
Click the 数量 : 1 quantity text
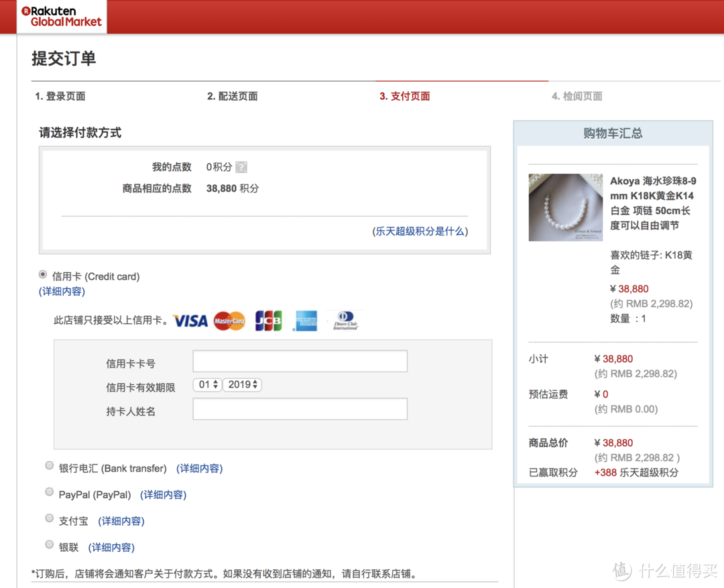(x=628, y=318)
